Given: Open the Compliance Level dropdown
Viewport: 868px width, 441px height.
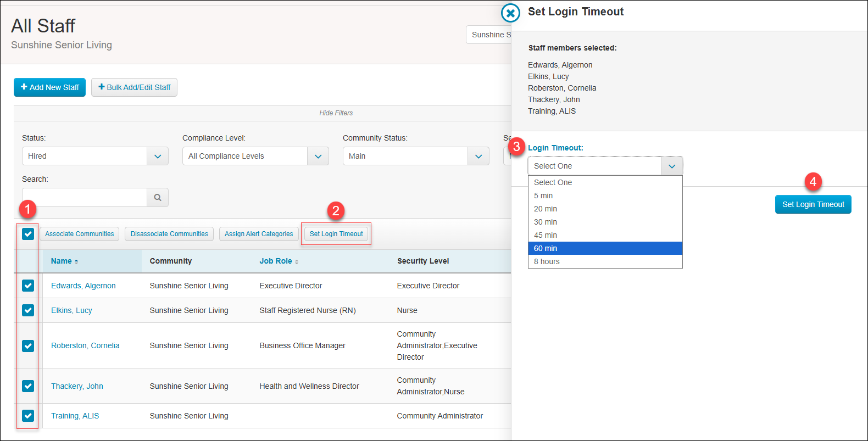Looking at the screenshot, I should pos(255,156).
